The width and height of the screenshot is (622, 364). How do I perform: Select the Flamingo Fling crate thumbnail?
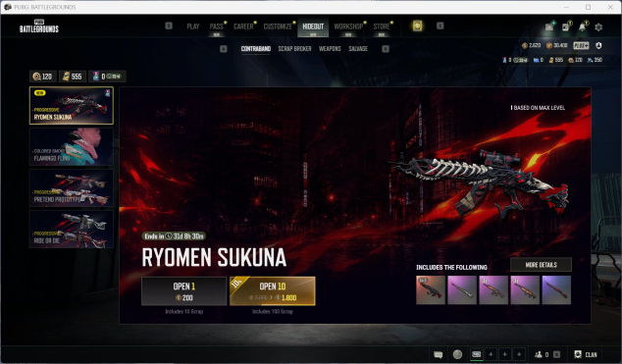[72, 147]
